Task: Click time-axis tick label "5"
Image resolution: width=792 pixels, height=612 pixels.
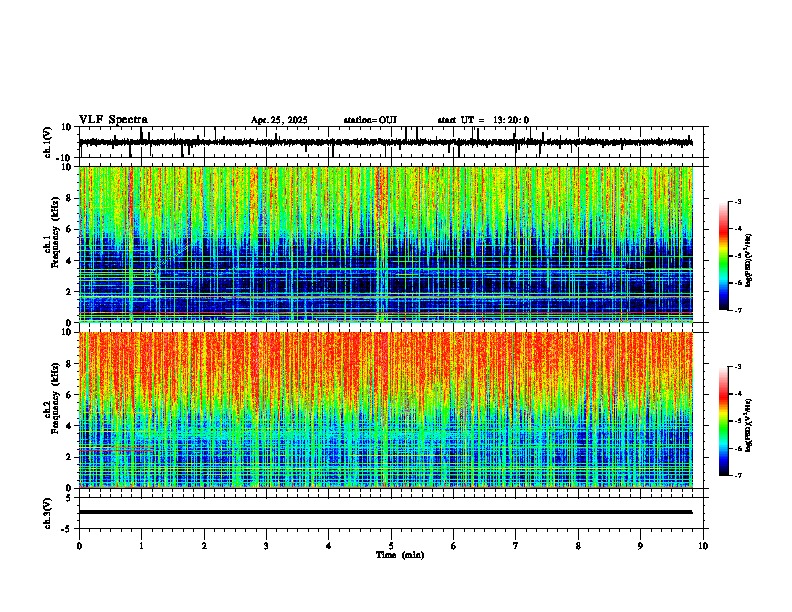Action: [391, 546]
